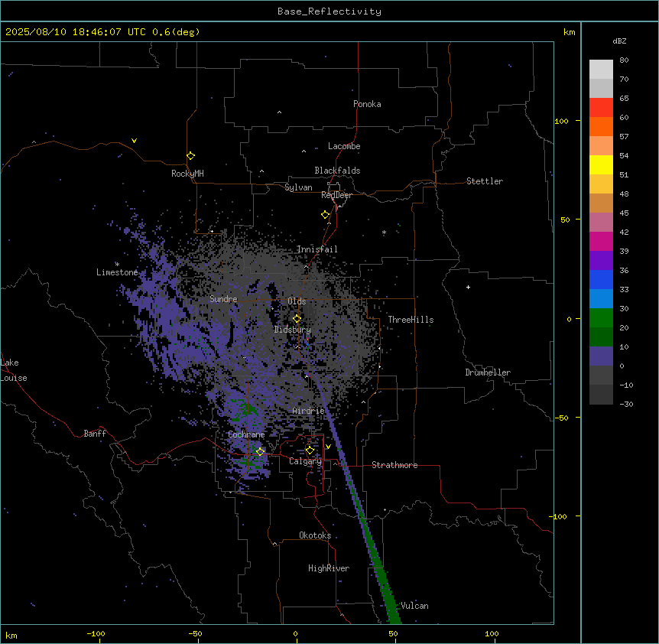Click the Didsbury label

[293, 330]
